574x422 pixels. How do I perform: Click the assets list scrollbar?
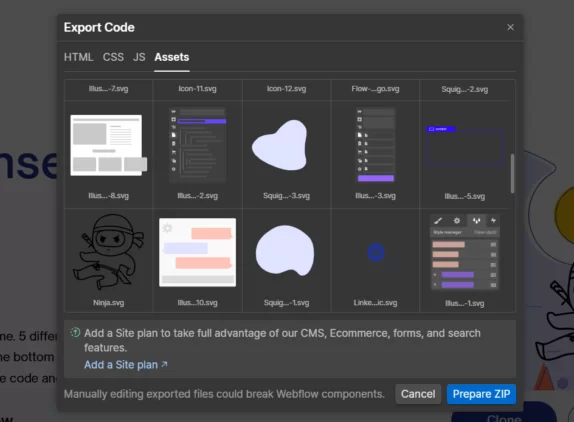point(512,173)
